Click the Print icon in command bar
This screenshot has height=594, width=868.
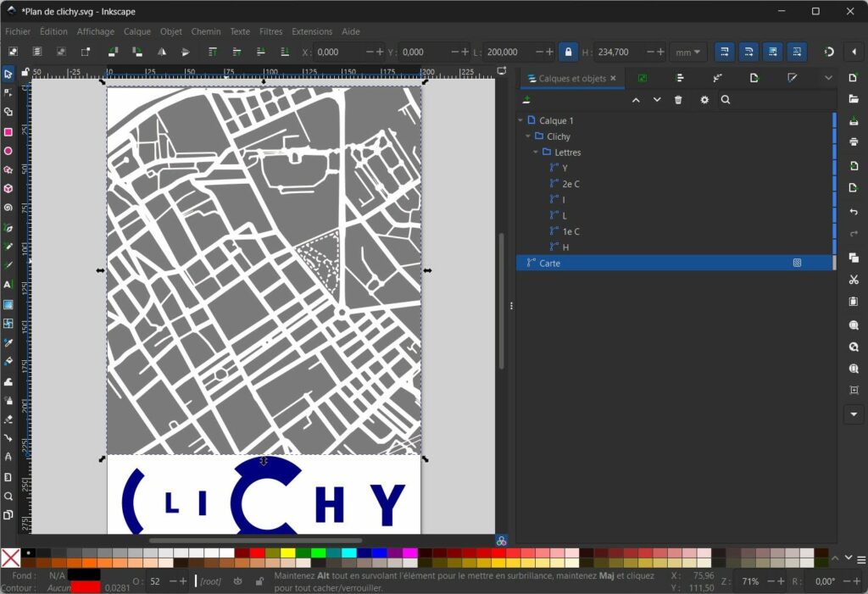click(x=854, y=142)
